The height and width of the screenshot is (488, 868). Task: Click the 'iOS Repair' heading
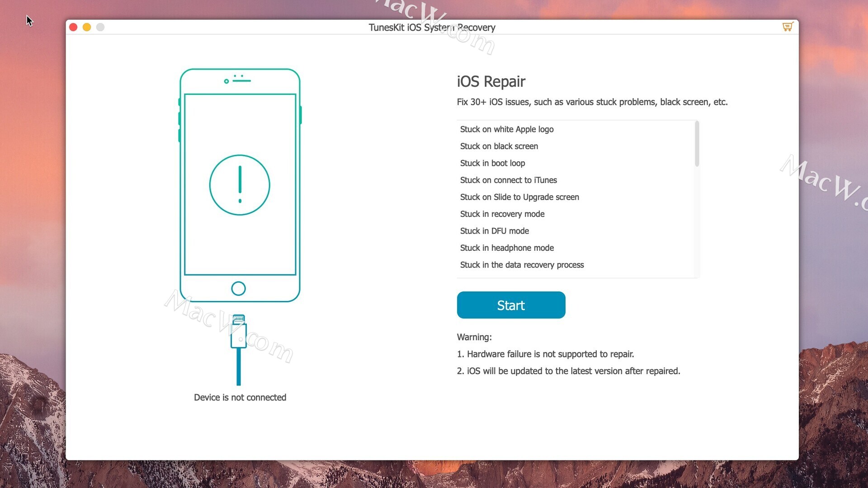coord(491,81)
